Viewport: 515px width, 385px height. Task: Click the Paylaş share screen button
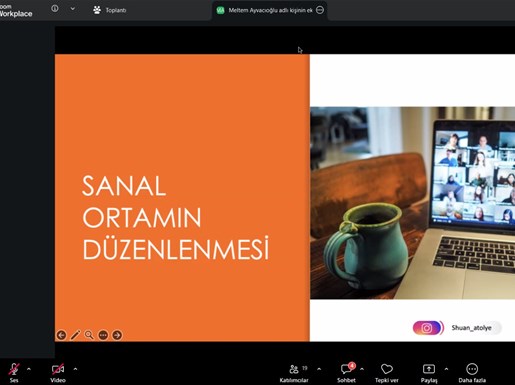[x=429, y=373]
